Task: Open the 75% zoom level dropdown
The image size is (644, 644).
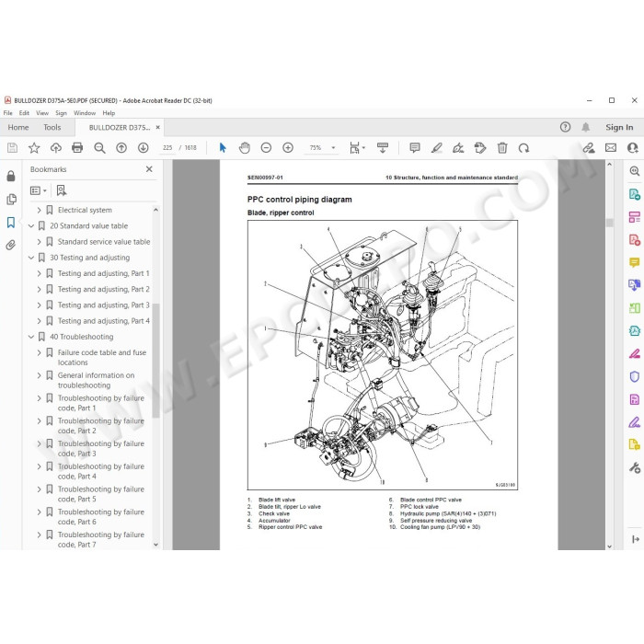Action: 333,148
